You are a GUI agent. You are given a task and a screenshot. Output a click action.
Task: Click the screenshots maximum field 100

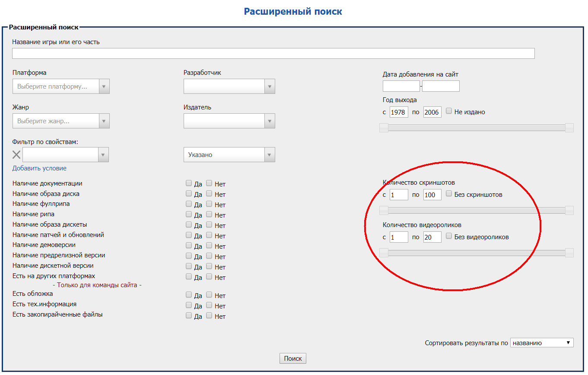pyautogui.click(x=432, y=195)
